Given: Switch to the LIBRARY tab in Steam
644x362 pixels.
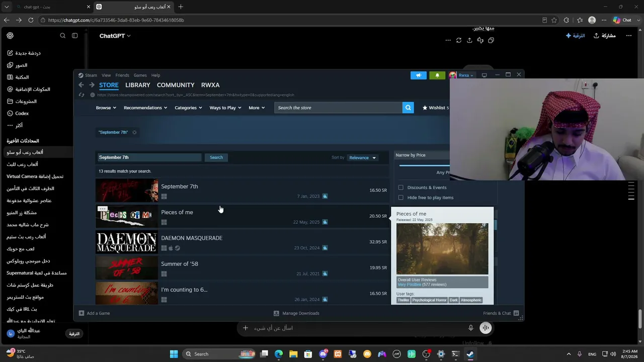Looking at the screenshot, I should (x=138, y=85).
